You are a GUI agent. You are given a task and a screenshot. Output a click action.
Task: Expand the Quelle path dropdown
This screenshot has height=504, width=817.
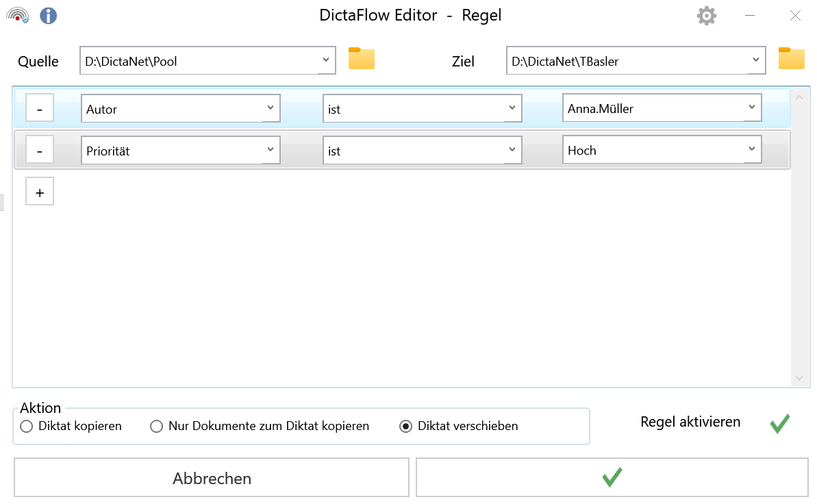pos(325,60)
